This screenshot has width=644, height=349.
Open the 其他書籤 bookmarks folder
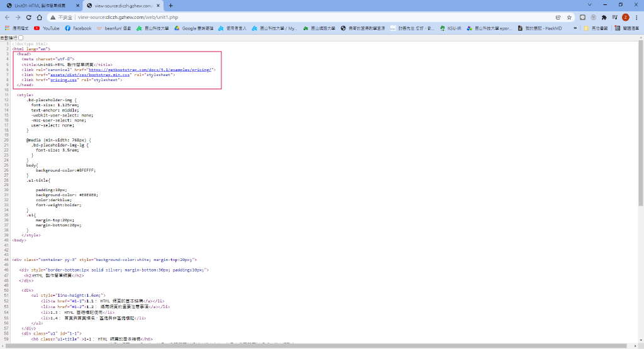[594, 28]
